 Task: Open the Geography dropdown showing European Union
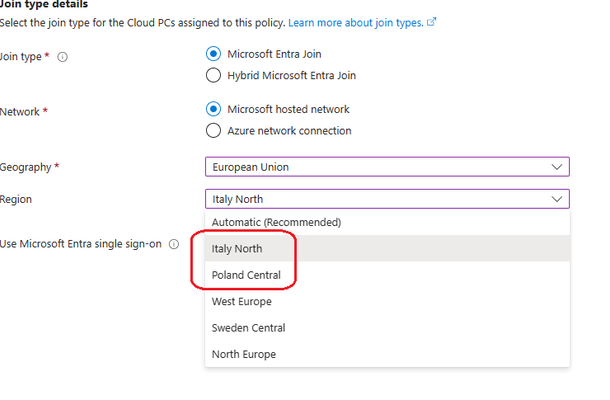(x=387, y=167)
